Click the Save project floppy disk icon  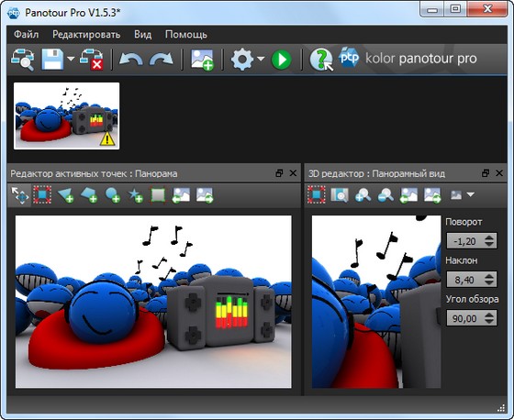[x=52, y=60]
